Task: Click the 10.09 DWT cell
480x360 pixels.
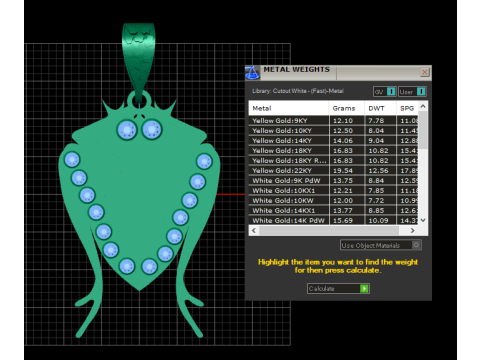Action: coord(380,220)
